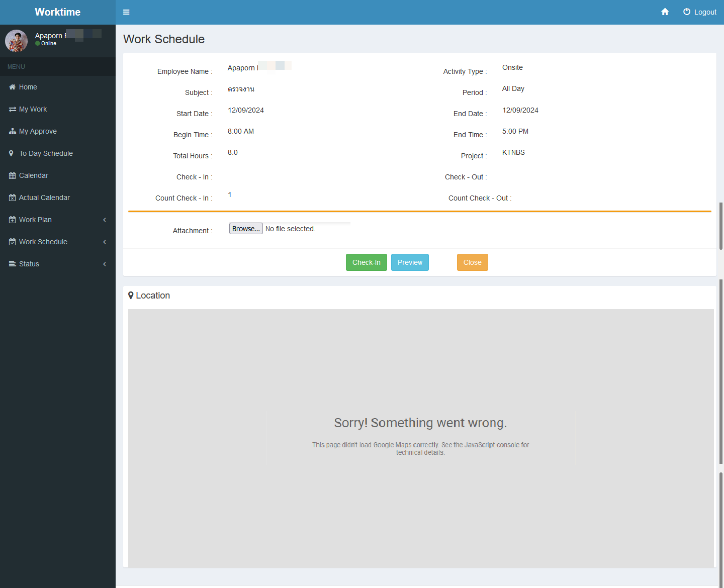Click the End Date value 12/09/2024
This screenshot has width=724, height=588.
(520, 110)
